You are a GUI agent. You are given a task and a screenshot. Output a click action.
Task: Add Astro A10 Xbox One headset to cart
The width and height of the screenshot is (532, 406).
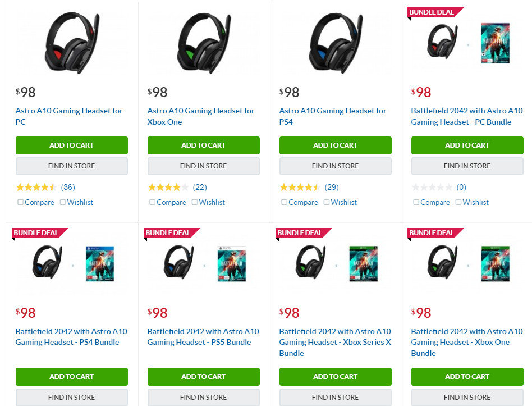203,145
